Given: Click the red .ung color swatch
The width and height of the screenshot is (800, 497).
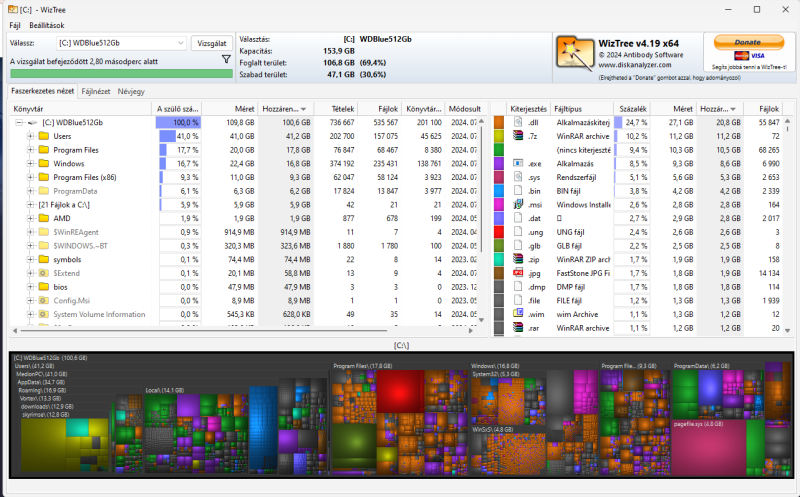Looking at the screenshot, I should pyautogui.click(x=498, y=232).
